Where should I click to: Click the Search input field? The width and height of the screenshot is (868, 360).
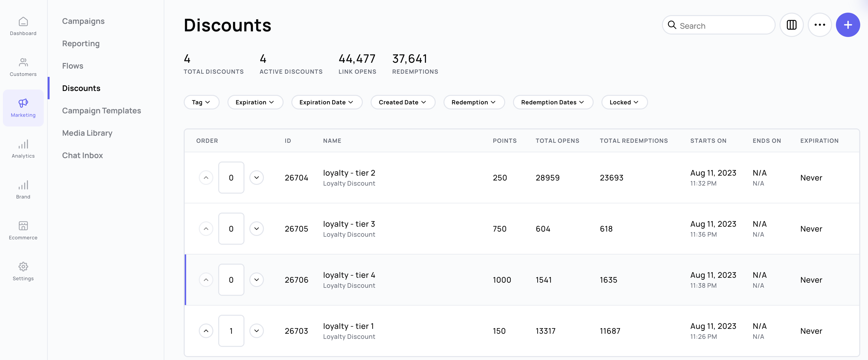(724, 26)
